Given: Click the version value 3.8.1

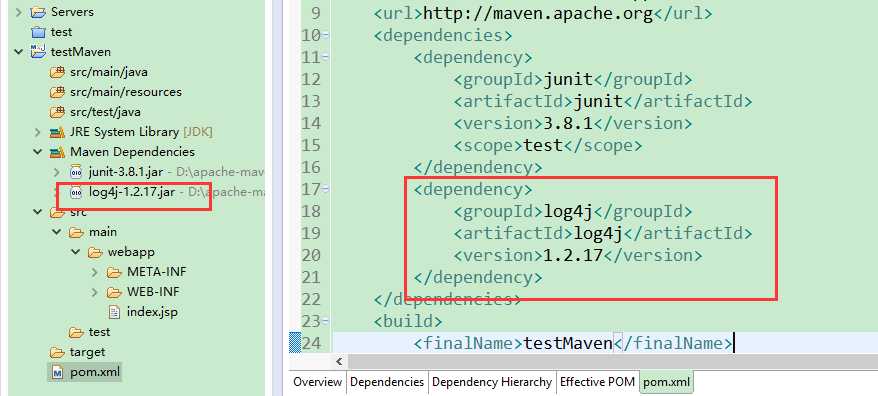Looking at the screenshot, I should [568, 123].
